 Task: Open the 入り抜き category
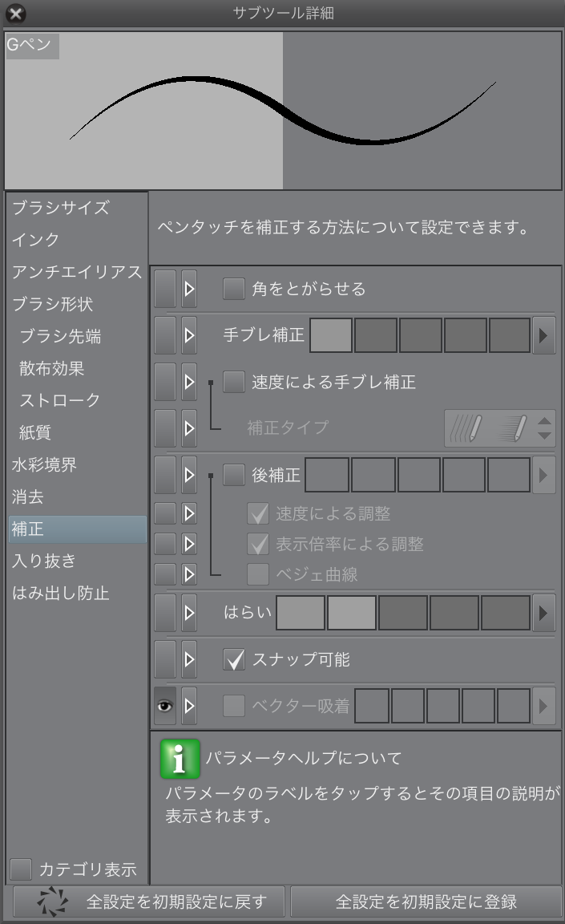[x=44, y=561]
